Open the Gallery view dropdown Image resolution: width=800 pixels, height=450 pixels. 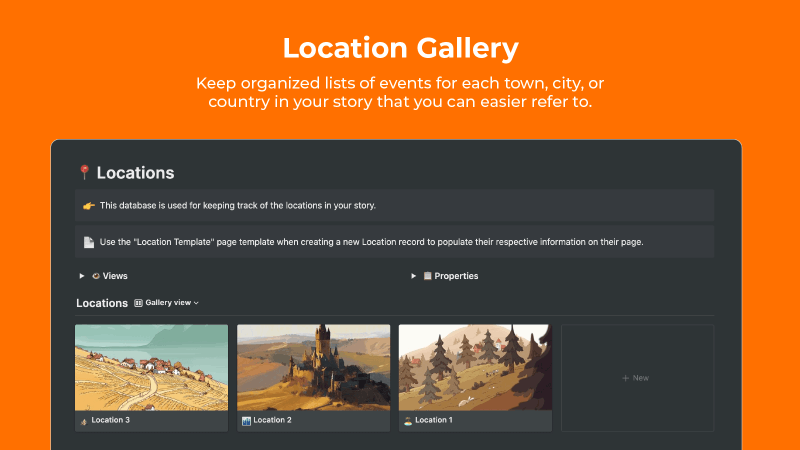(172, 302)
